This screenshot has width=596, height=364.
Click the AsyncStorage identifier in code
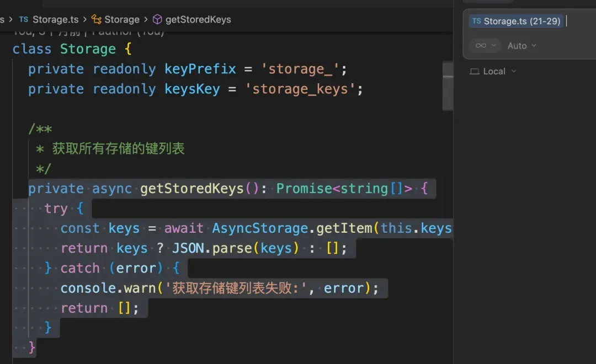252,228
